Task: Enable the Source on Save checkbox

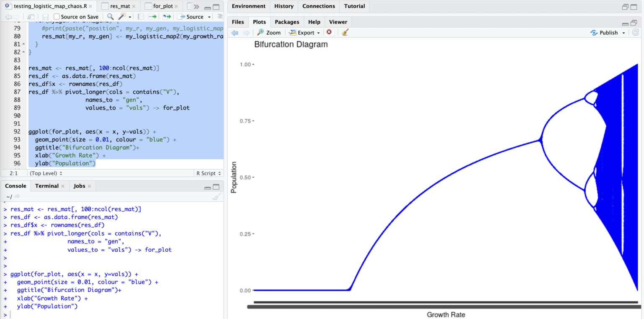Action: (57, 17)
